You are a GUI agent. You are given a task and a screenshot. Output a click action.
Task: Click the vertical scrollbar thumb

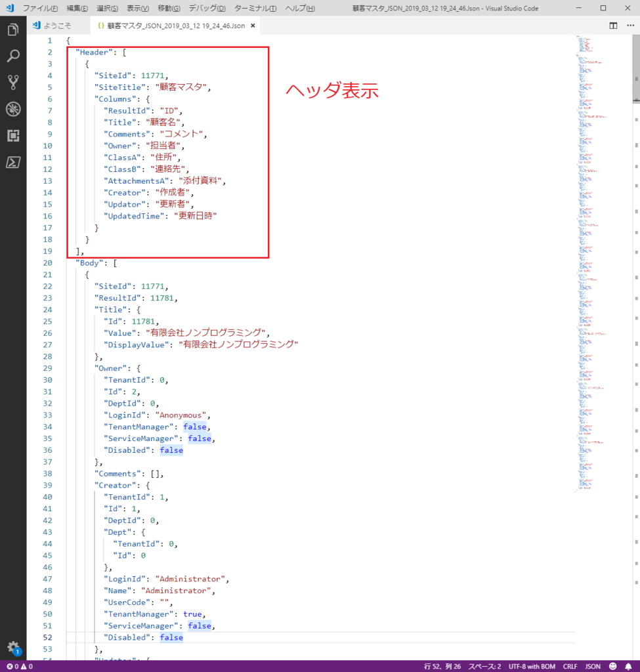click(636, 69)
